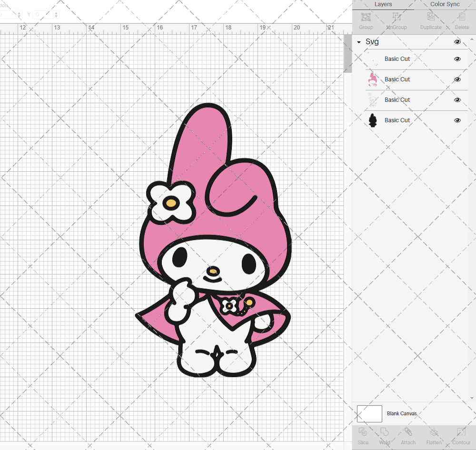Click the layers panel scroll-down arrow

(472, 398)
